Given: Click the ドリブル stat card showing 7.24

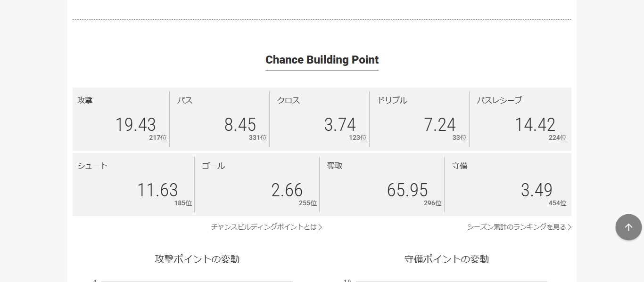Looking at the screenshot, I should (x=419, y=119).
